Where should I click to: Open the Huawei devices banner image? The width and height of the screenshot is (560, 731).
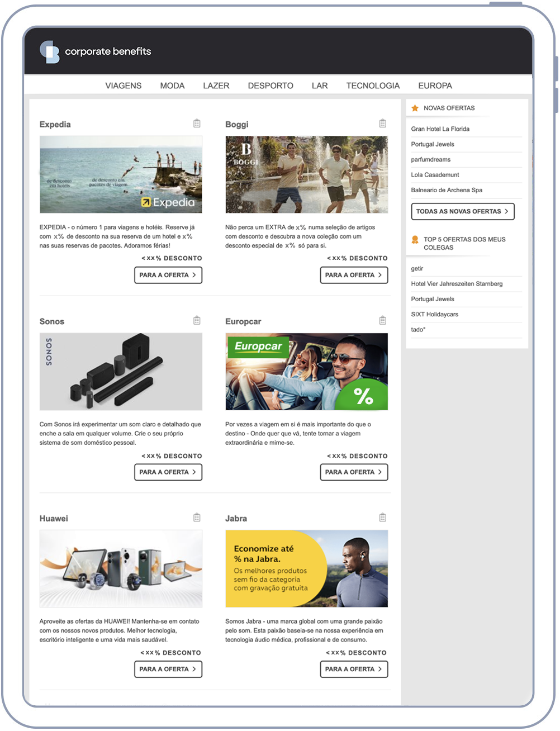[121, 568]
